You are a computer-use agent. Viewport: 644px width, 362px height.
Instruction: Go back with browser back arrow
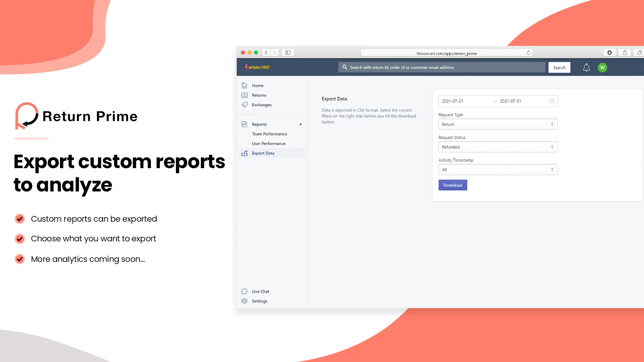266,53
